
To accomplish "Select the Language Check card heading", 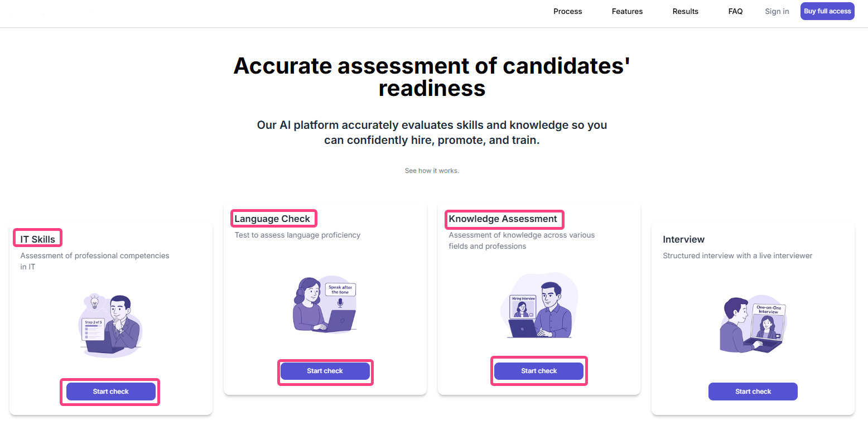I will click(x=272, y=219).
